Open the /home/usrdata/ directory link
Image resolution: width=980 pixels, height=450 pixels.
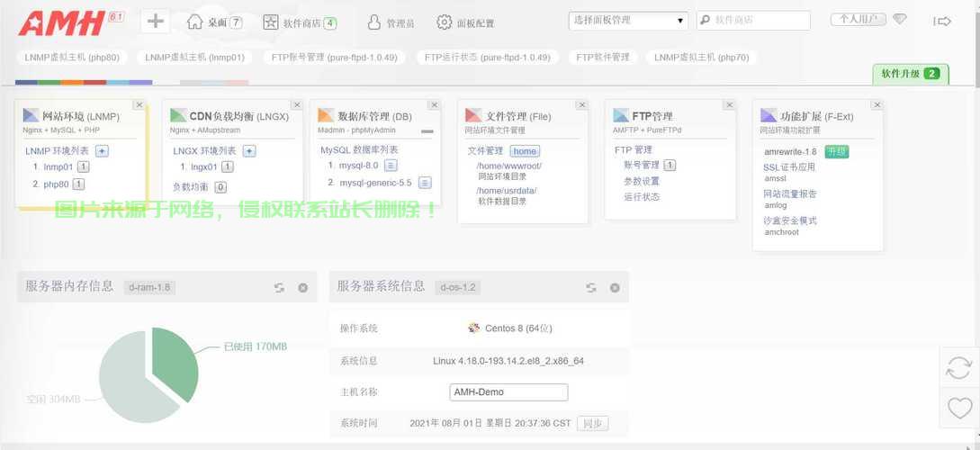507,191
